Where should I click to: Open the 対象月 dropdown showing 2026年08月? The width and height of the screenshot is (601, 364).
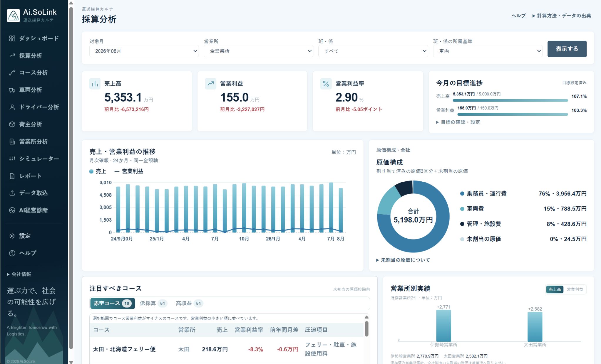(144, 51)
